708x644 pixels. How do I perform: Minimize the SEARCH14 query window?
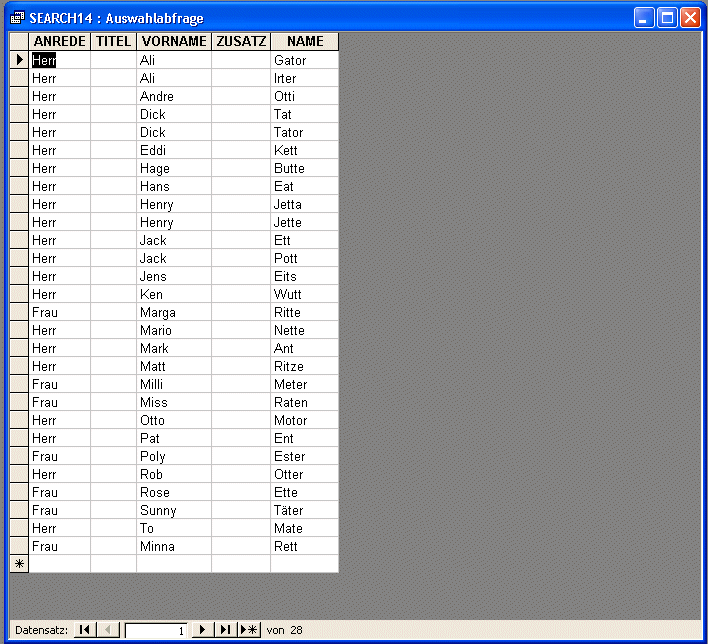click(x=644, y=18)
